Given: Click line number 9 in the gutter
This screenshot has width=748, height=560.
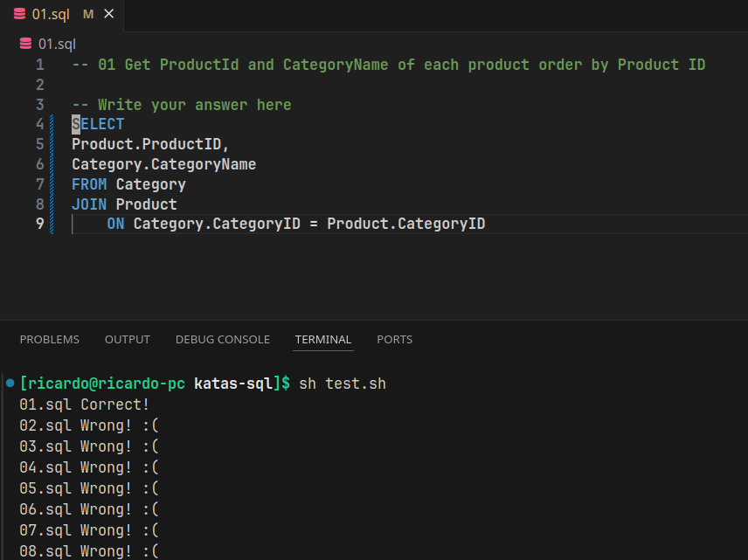Looking at the screenshot, I should point(40,224).
